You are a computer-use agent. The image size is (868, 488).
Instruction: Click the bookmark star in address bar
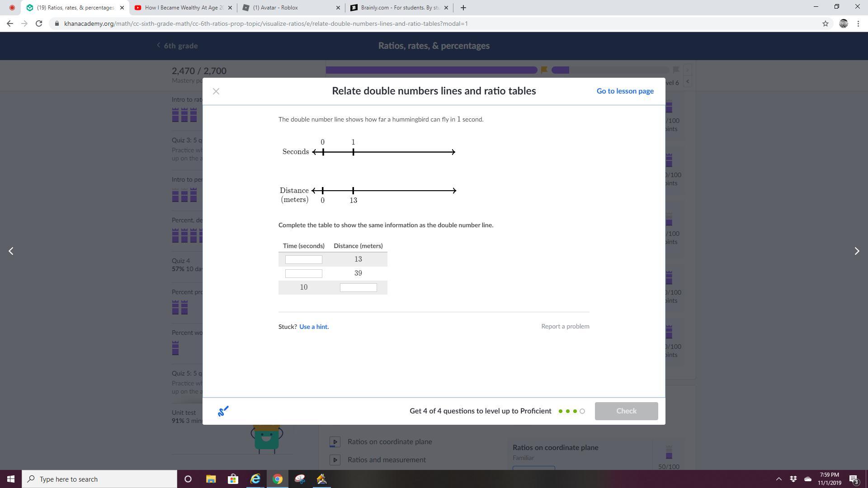pyautogui.click(x=825, y=23)
